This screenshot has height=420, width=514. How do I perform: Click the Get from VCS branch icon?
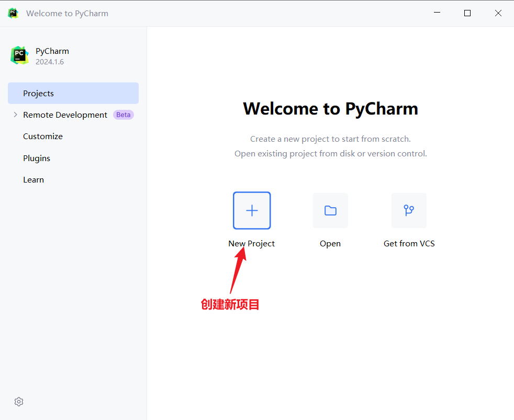(x=409, y=210)
